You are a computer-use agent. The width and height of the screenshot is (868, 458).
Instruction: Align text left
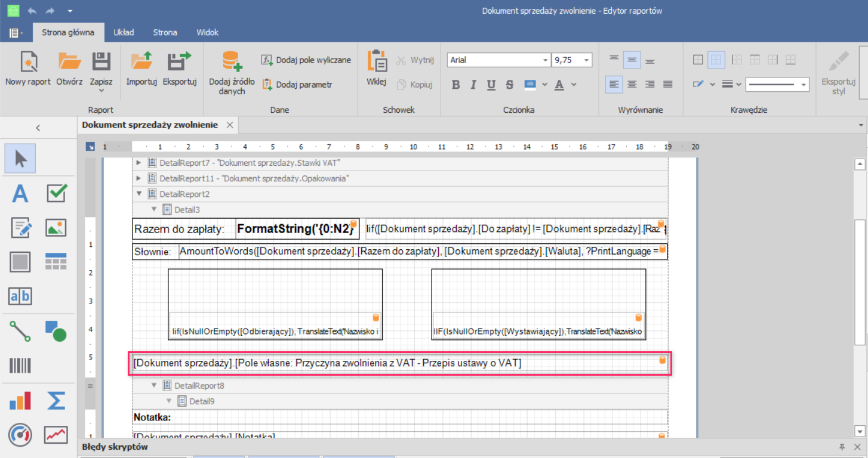(x=614, y=85)
